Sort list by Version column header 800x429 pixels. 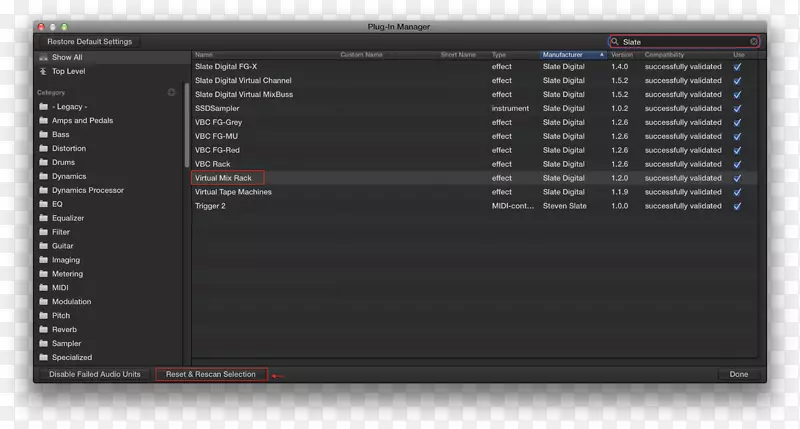pyautogui.click(x=622, y=55)
